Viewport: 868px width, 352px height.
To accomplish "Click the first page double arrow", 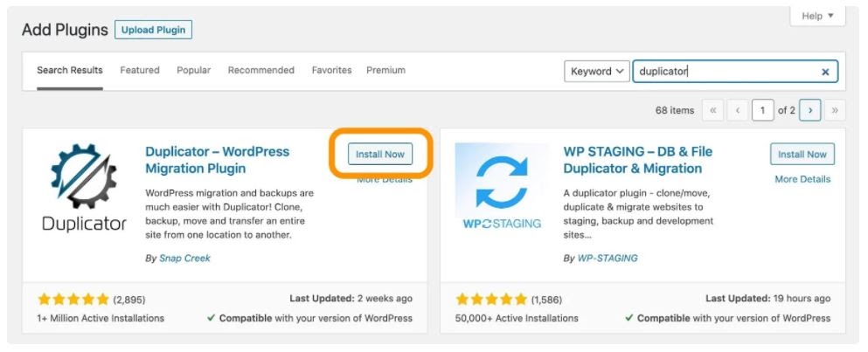I will pyautogui.click(x=712, y=110).
